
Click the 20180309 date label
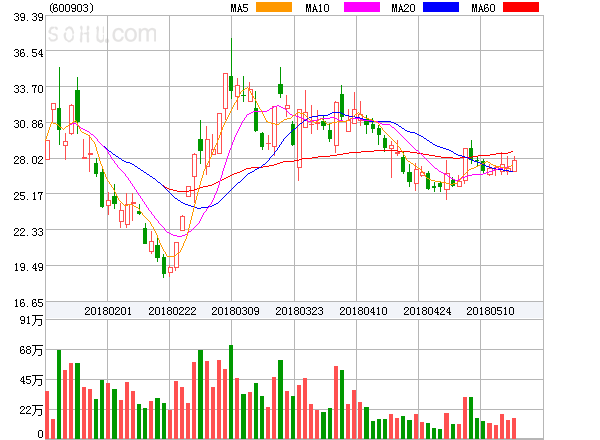235,311
